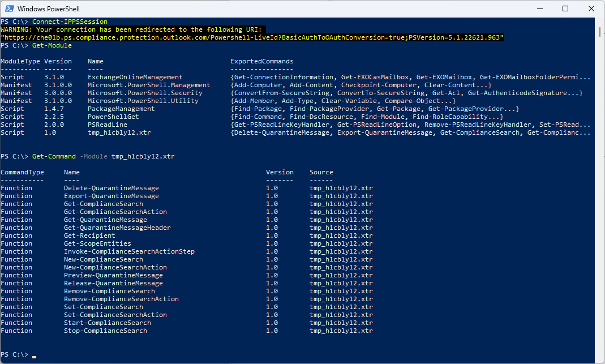605x364 pixels.
Task: Click ExchangeOnlineManagement module name
Action: [135, 77]
